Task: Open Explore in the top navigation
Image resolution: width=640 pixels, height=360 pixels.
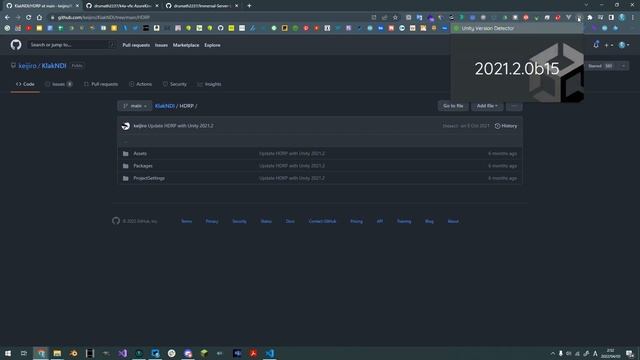Action: pos(212,45)
